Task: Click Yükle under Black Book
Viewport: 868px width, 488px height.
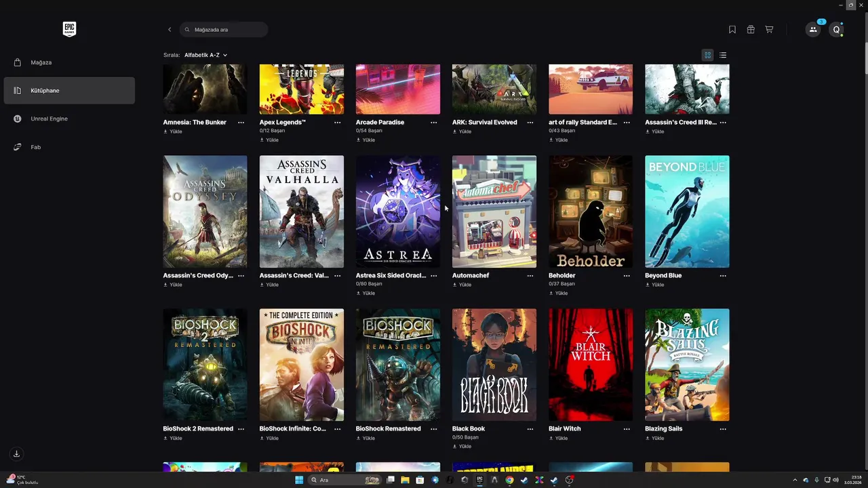Action: pos(462,446)
